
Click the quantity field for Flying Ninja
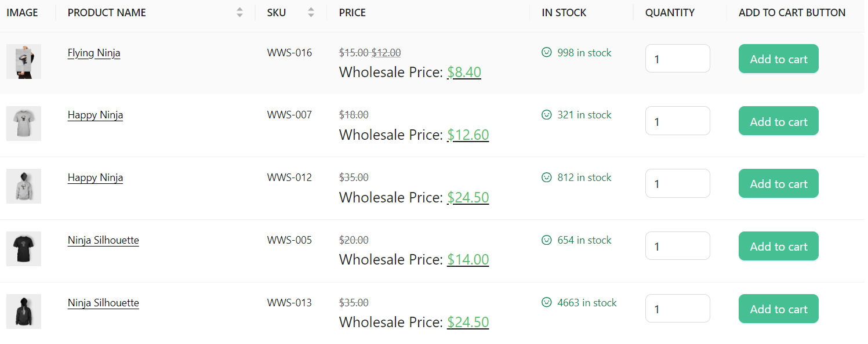point(677,58)
